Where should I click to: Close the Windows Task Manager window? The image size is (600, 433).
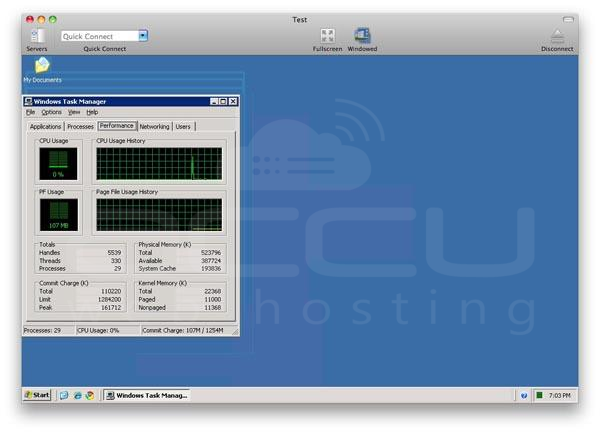[x=233, y=101]
